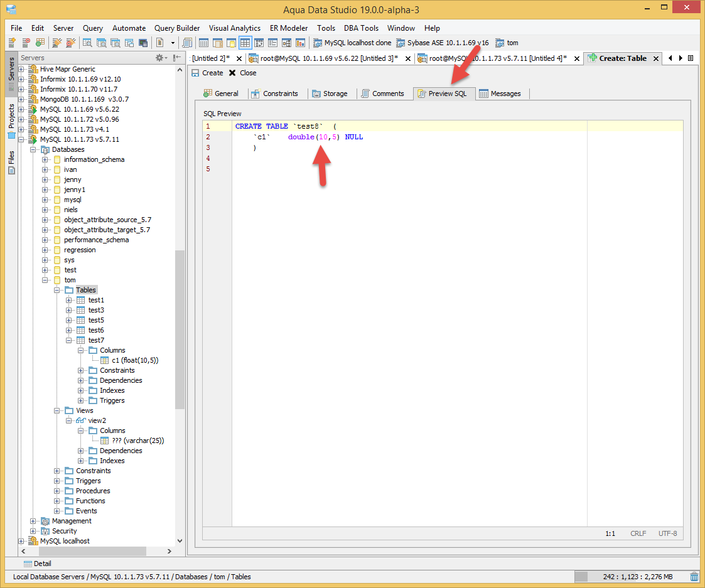Open the DBA Tools menu

(x=361, y=28)
